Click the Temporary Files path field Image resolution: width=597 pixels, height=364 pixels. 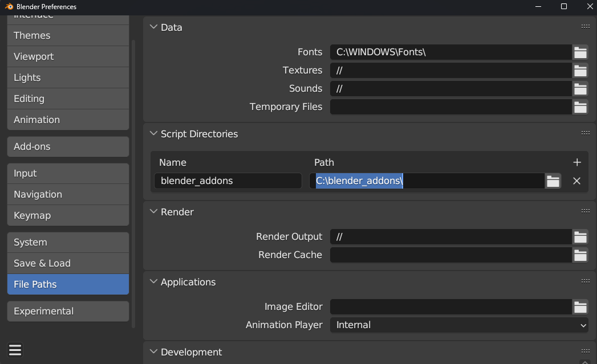click(451, 107)
